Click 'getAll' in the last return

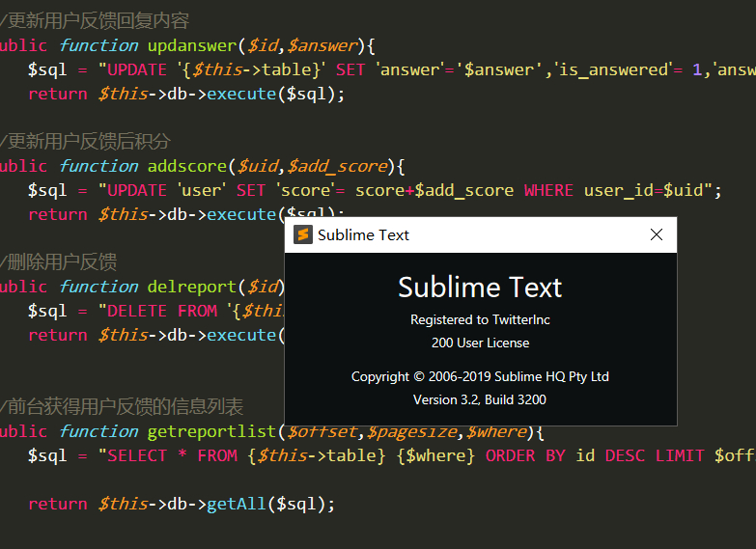(x=237, y=504)
